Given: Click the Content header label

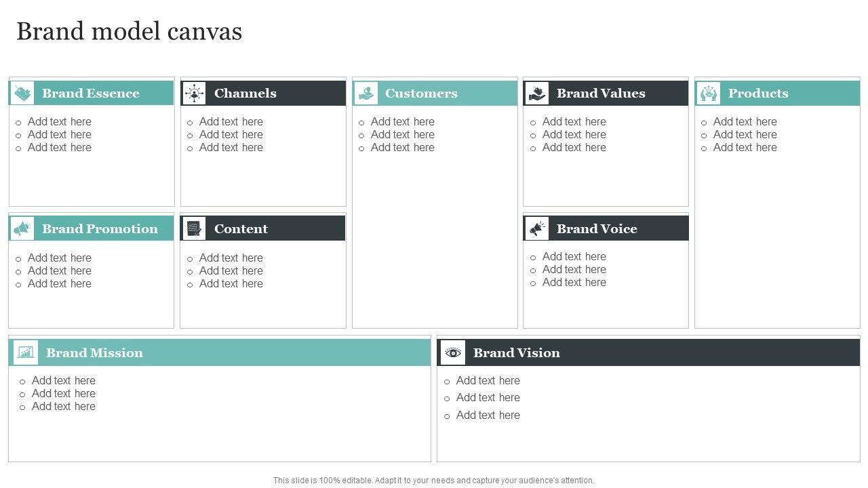Looking at the screenshot, I should (x=241, y=229).
